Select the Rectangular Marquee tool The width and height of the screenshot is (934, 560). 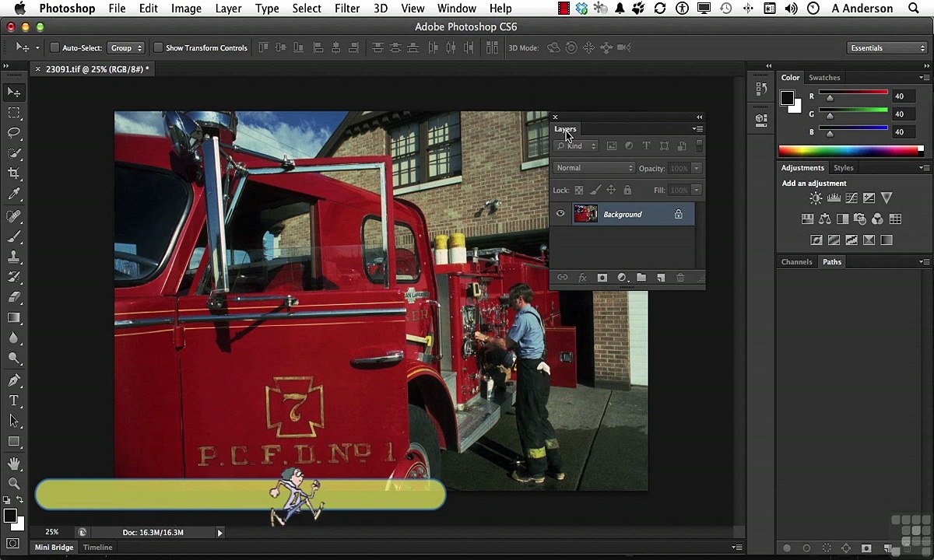point(14,113)
